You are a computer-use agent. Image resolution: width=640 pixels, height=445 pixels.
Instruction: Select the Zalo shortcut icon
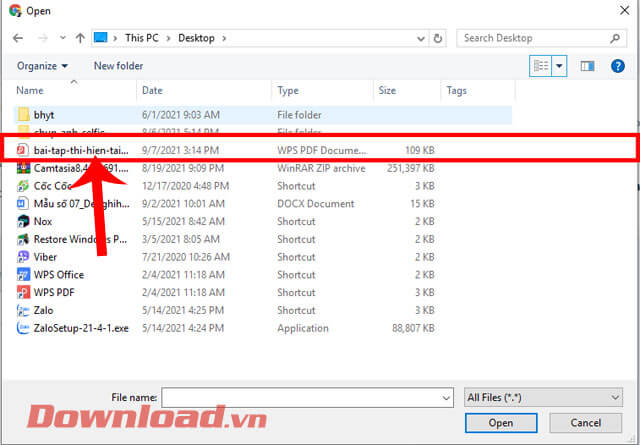[23, 310]
